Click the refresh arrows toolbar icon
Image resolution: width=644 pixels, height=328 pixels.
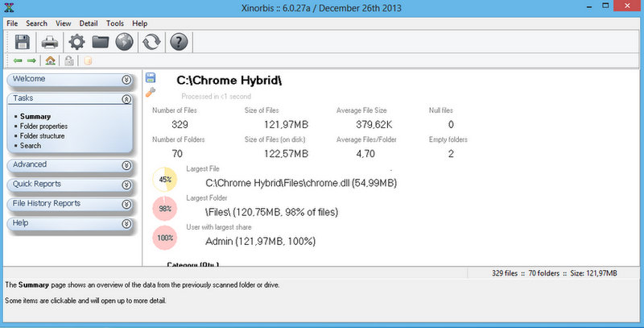(x=151, y=42)
